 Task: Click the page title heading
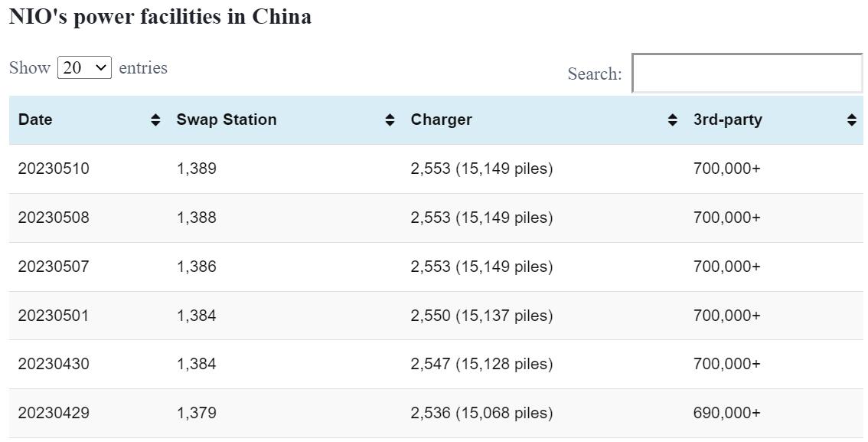pos(160,17)
